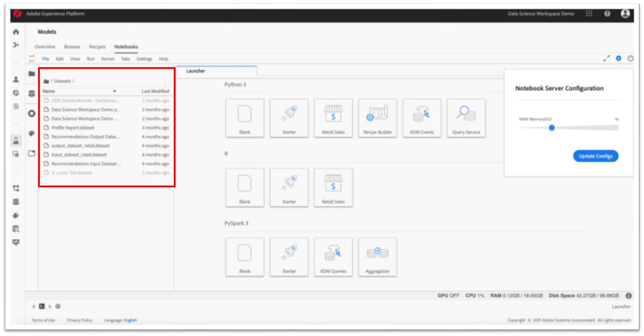Open the user profile avatar
This screenshot has width=644, height=336.
tap(625, 14)
